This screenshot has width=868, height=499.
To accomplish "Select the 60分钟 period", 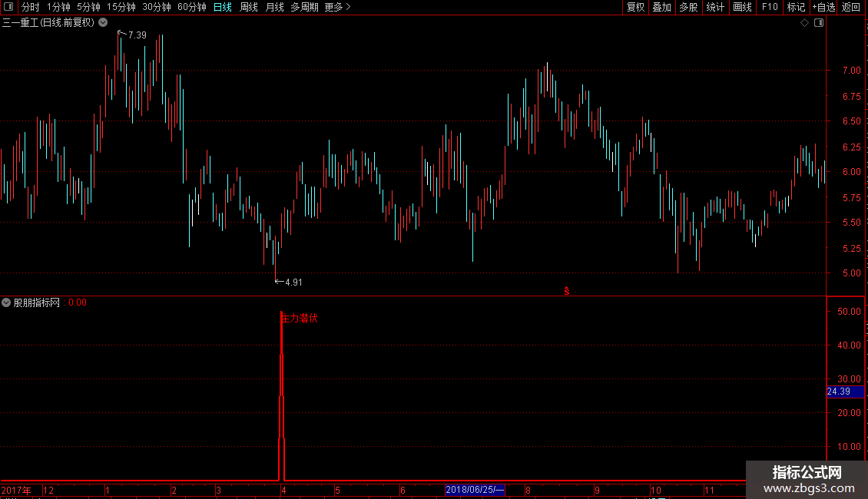I will (192, 7).
